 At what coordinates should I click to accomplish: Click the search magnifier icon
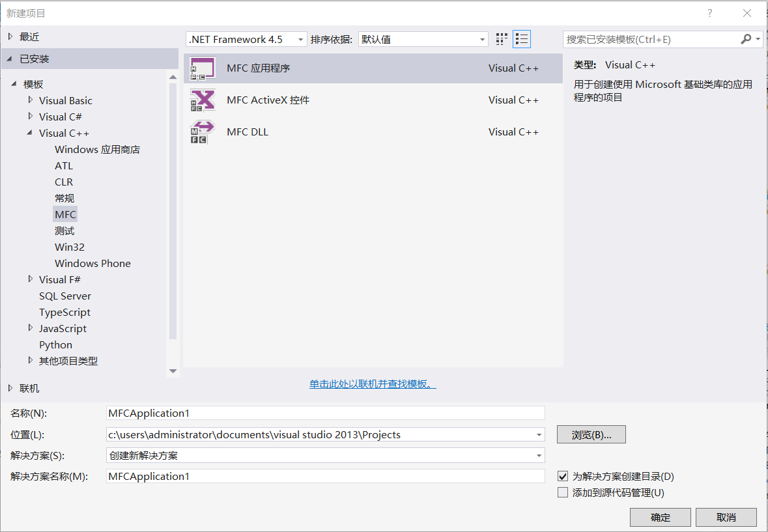coord(746,39)
